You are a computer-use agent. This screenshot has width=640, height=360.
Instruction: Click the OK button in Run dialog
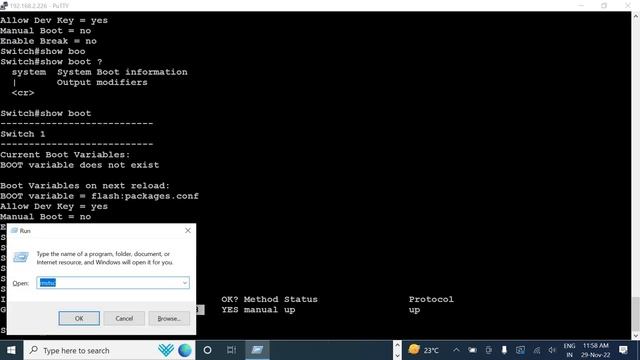pos(79,318)
